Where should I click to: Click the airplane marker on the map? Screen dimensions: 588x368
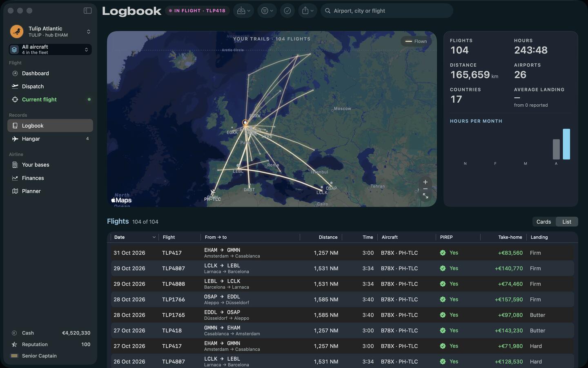click(x=213, y=192)
